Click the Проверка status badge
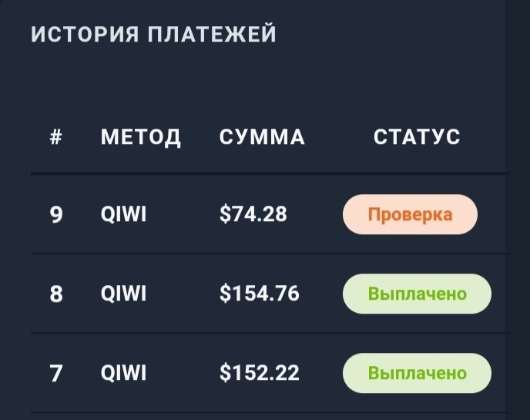The width and height of the screenshot is (530, 420). pyautogui.click(x=410, y=214)
